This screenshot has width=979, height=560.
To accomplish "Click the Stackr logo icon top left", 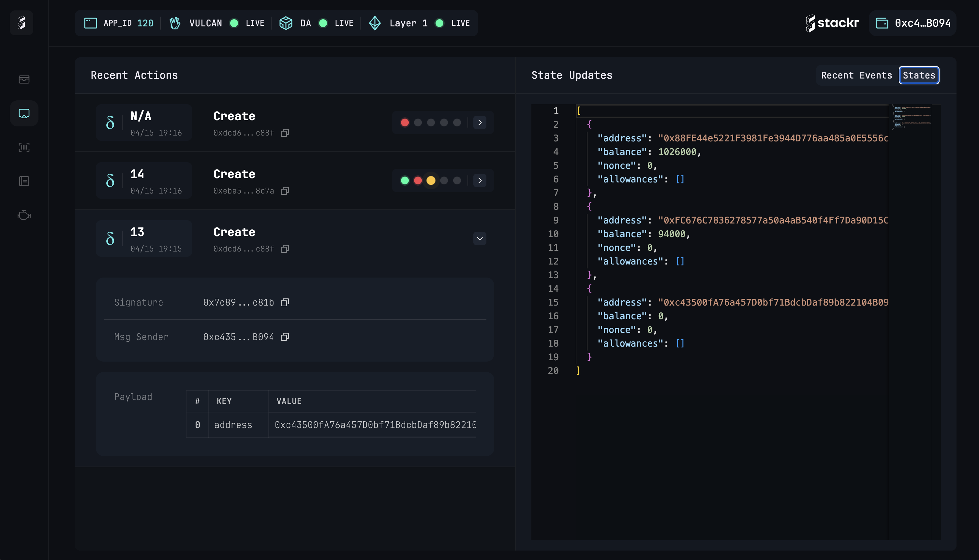I will [x=22, y=23].
